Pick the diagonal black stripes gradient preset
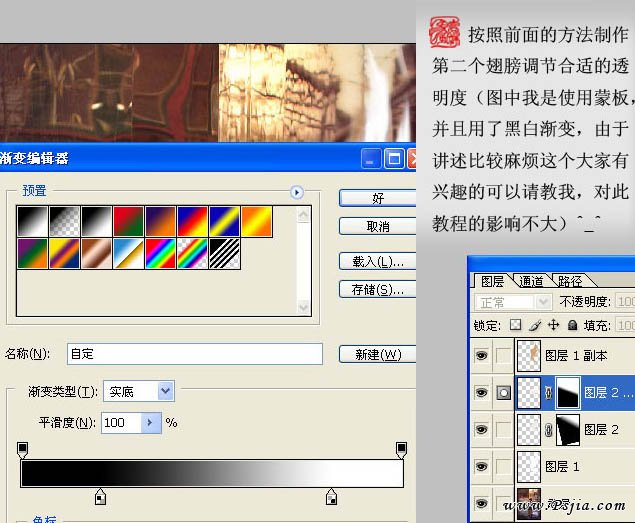Screen dimensions: 635x523 tap(224, 253)
